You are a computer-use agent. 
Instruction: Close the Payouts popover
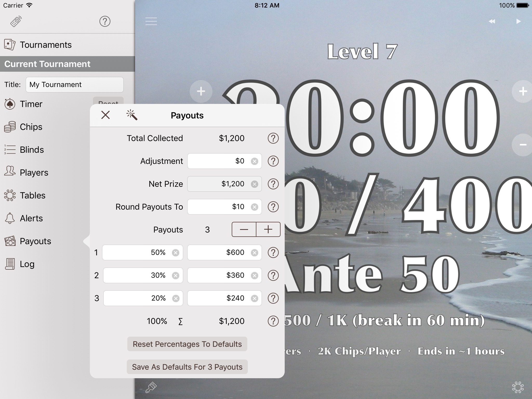tap(105, 115)
